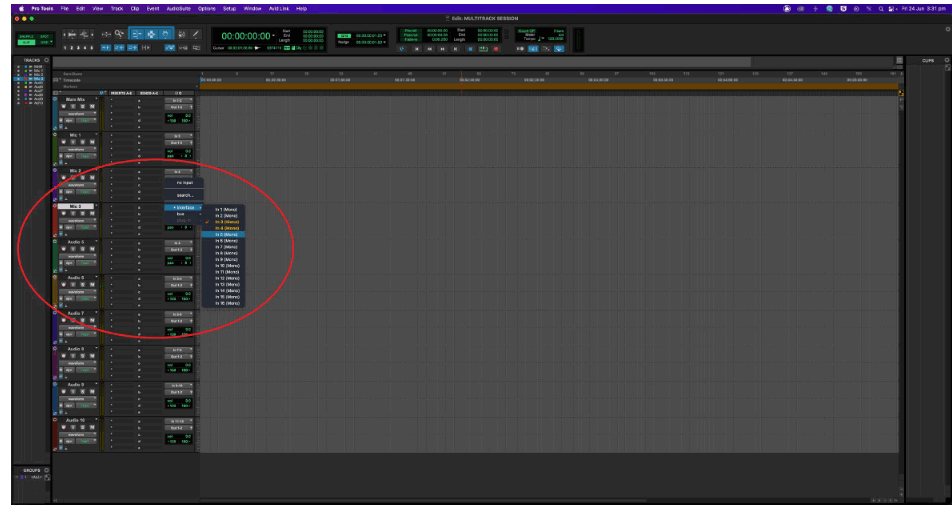The width and height of the screenshot is (952, 510).
Task: Open the Clips list options icon
Action: coord(945,60)
